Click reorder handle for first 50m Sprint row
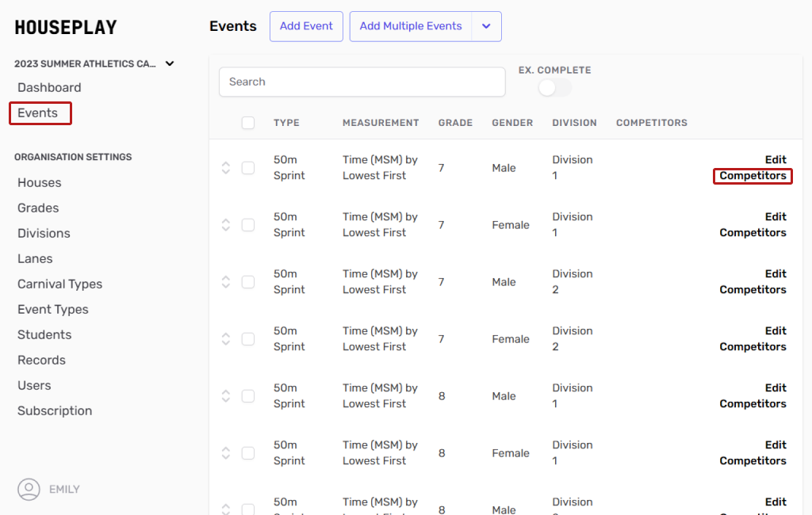The height and width of the screenshot is (515, 812). (226, 168)
